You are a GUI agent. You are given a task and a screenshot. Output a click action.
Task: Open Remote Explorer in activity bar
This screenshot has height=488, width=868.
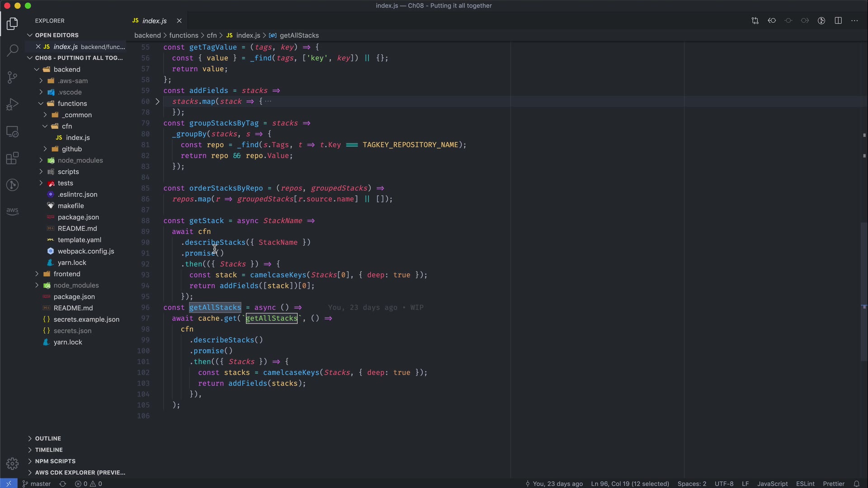point(12,131)
